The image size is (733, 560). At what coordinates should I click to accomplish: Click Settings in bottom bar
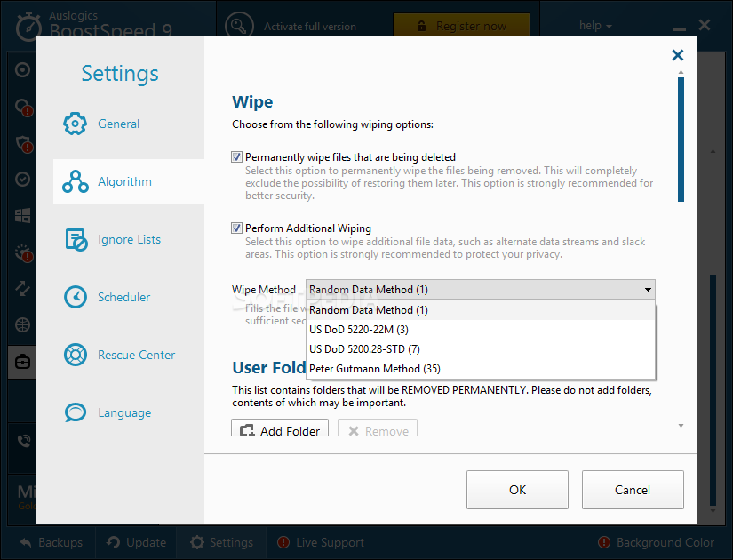click(x=221, y=543)
